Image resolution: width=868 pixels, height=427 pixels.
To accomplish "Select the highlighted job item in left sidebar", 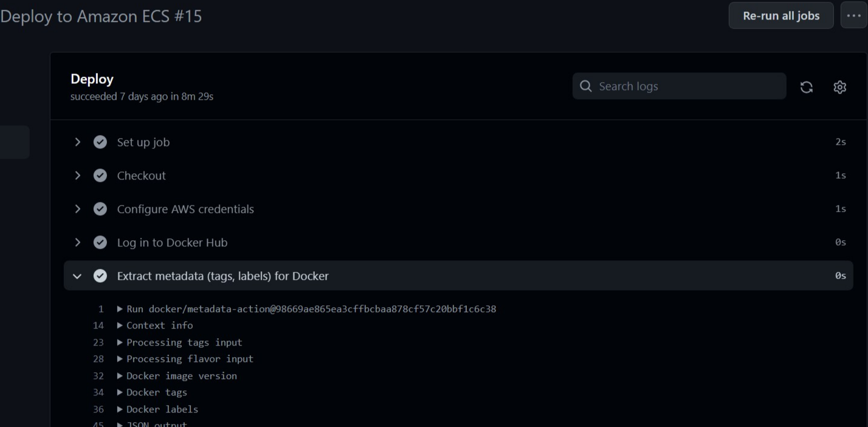I will coord(15,142).
